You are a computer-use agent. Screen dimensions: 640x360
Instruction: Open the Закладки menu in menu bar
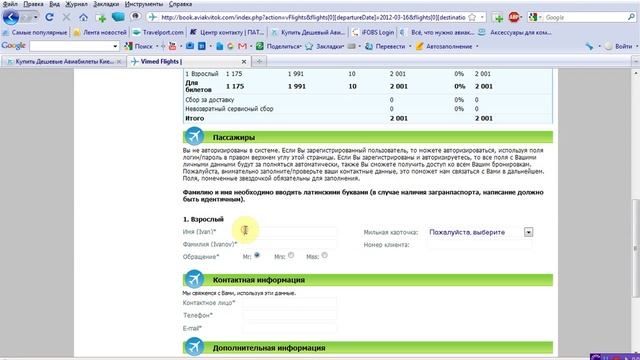coord(106,4)
